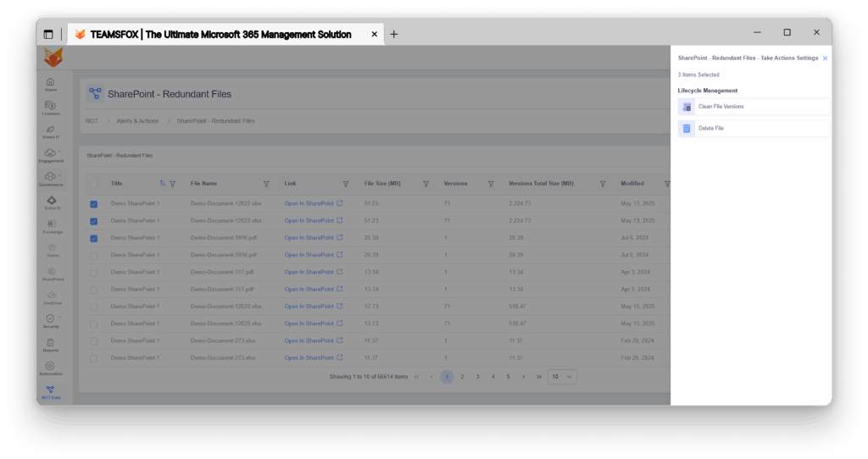The image size is (868, 459).
Task: Maximize the browser window
Action: [x=787, y=33]
